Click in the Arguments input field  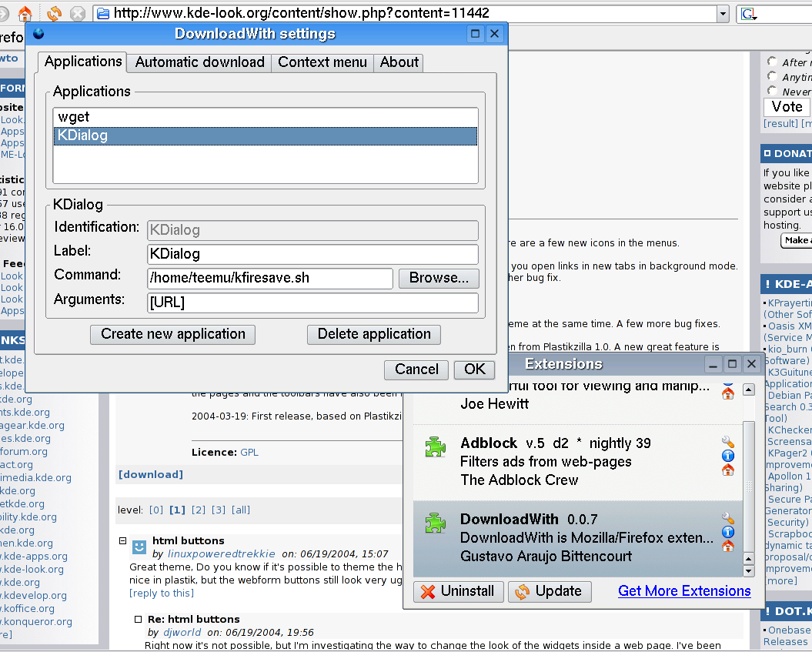click(312, 303)
